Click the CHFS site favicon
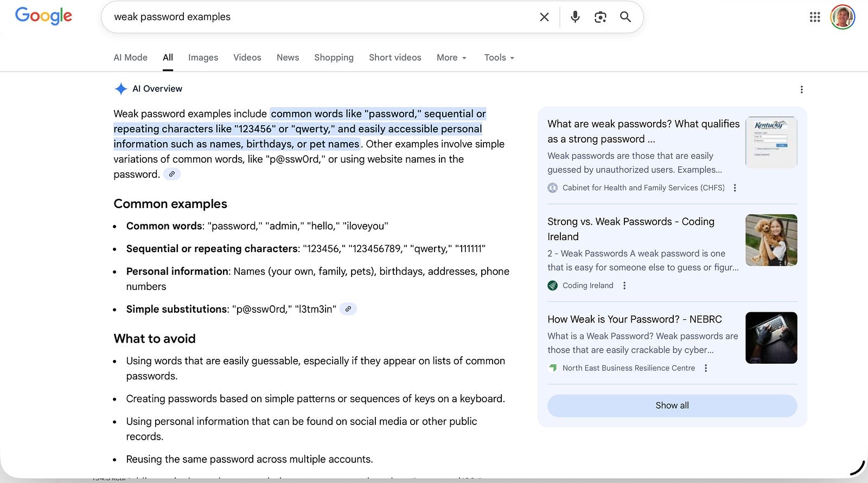Image resolution: width=868 pixels, height=483 pixels. tap(552, 188)
